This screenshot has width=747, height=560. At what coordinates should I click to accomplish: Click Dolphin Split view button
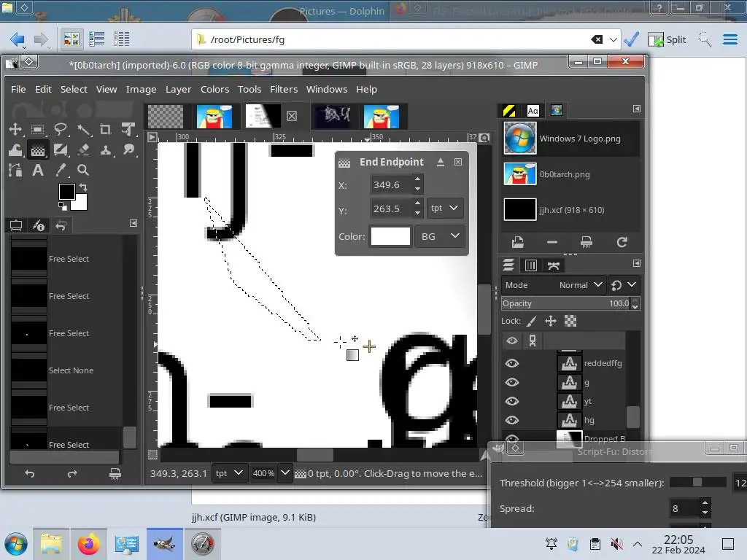pos(667,39)
